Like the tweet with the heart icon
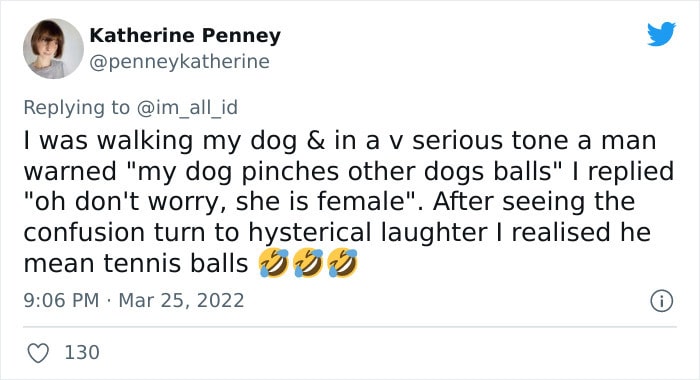The width and height of the screenshot is (700, 380). (38, 353)
